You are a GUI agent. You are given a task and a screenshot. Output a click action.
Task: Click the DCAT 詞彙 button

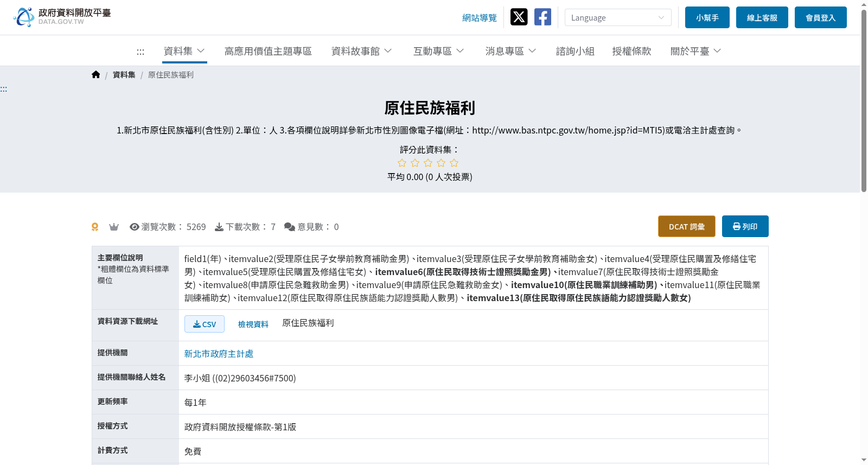(x=687, y=226)
